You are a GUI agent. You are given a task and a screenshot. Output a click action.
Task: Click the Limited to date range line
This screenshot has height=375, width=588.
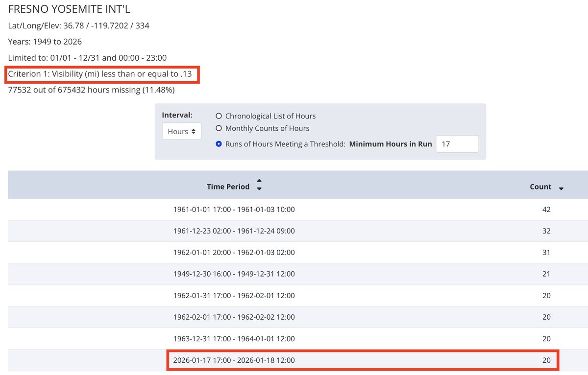(87, 58)
